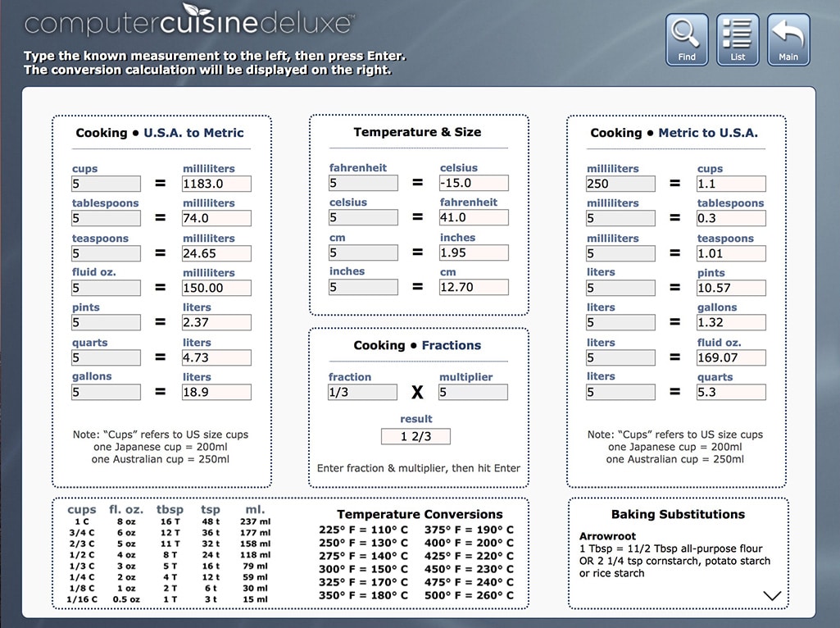The width and height of the screenshot is (840, 628).
Task: Select milliliters input paired with tablespoons output
Action: tap(620, 218)
